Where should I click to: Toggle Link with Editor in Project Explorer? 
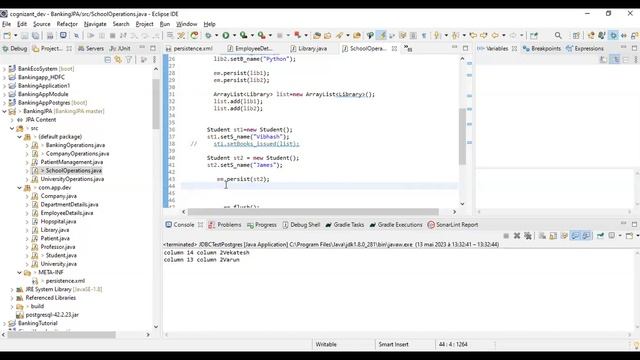118,60
